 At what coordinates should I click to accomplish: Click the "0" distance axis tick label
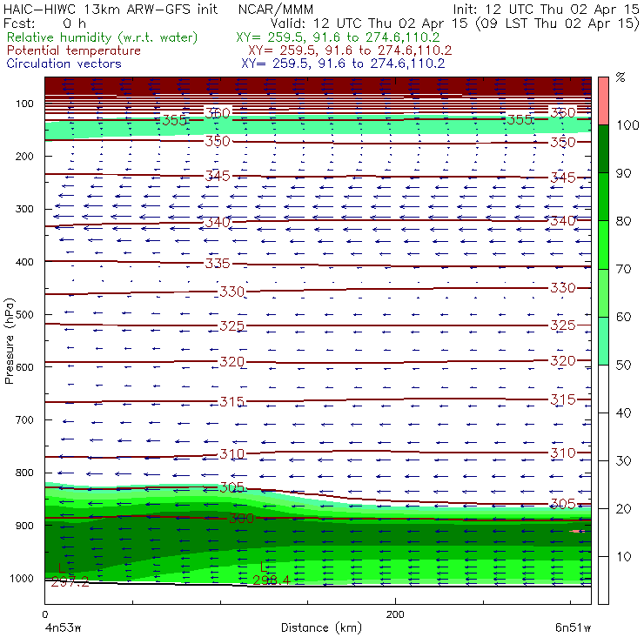pyautogui.click(x=45, y=614)
